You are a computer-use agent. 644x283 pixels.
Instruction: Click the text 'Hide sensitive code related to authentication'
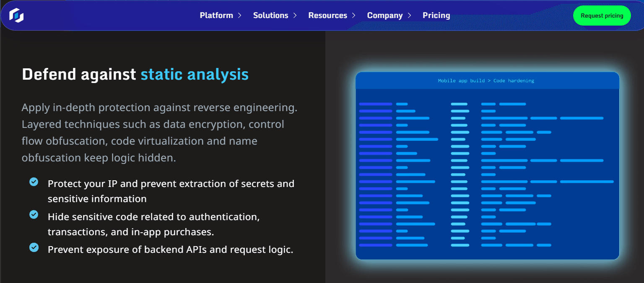154,224
